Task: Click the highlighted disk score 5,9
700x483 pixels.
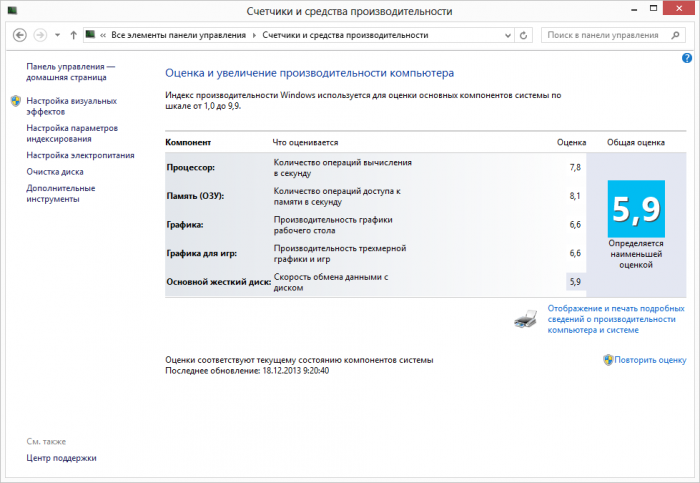Action: [575, 282]
